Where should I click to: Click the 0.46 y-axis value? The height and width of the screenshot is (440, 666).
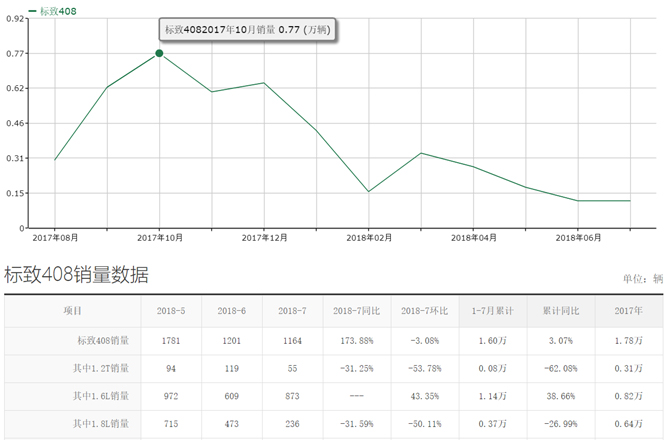click(15, 124)
